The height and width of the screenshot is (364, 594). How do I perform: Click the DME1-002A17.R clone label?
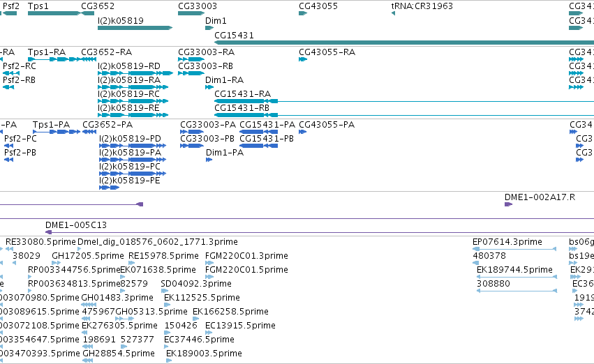tap(540, 197)
